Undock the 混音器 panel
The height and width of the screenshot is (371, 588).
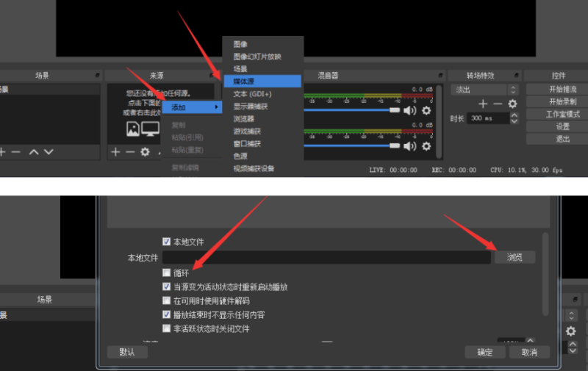(440, 76)
